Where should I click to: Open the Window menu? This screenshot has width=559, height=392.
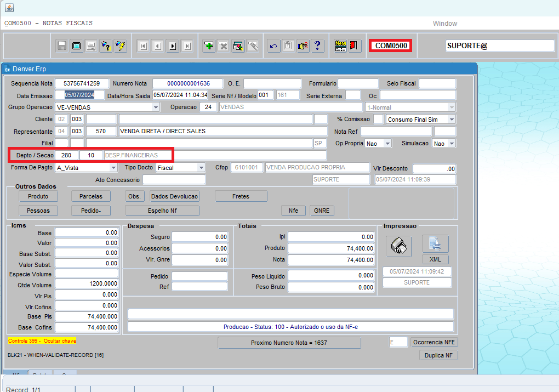click(444, 24)
